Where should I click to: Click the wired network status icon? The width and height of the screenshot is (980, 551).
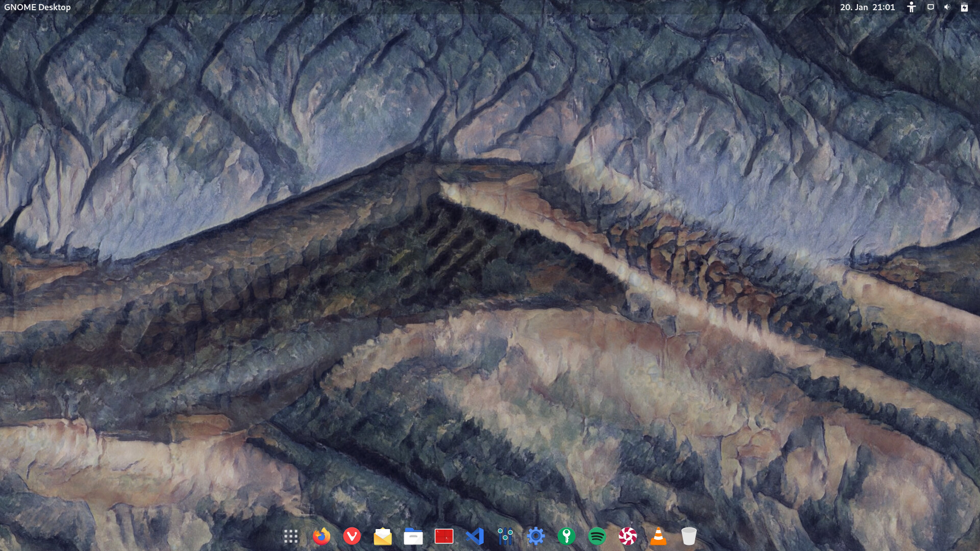[930, 7]
